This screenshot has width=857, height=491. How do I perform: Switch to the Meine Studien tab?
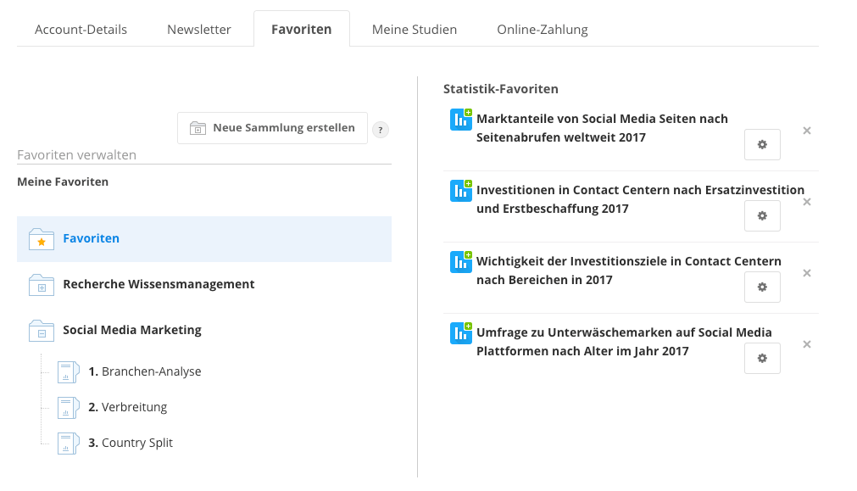coord(414,30)
